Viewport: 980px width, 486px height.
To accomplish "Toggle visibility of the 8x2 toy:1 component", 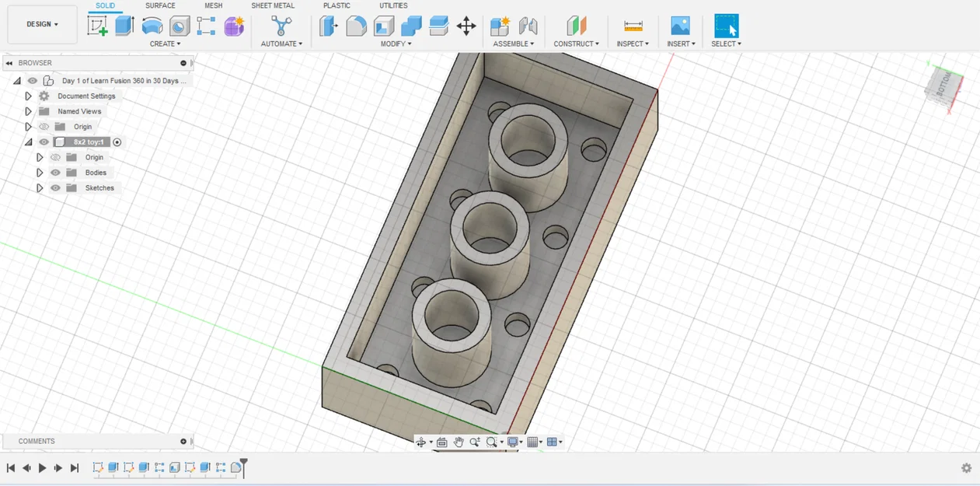I will [x=44, y=142].
